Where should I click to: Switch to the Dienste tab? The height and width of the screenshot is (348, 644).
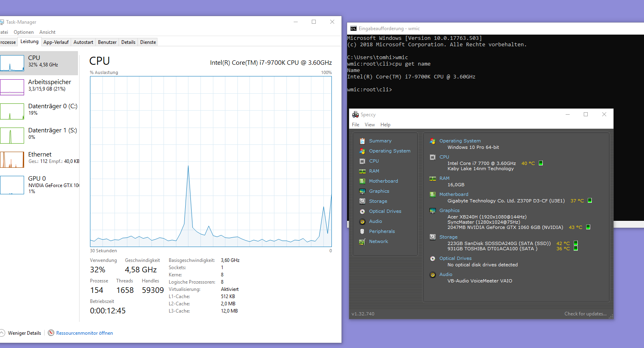pos(148,42)
